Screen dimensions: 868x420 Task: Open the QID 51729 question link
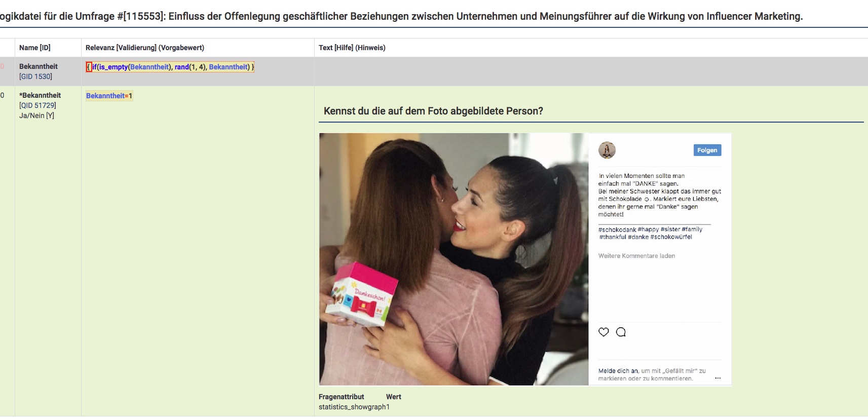pos(37,105)
